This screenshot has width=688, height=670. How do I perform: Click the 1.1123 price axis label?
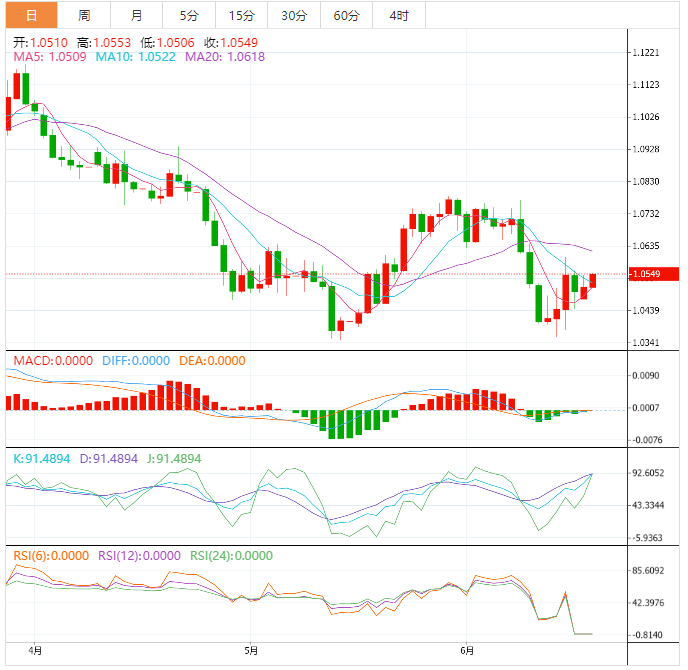click(645, 85)
